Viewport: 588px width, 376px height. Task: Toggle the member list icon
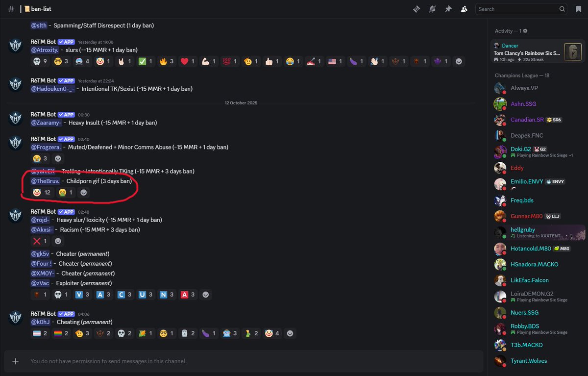click(464, 9)
